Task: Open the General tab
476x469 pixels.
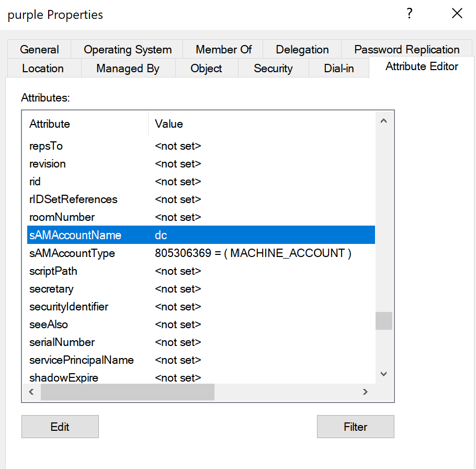Action: pos(39,50)
